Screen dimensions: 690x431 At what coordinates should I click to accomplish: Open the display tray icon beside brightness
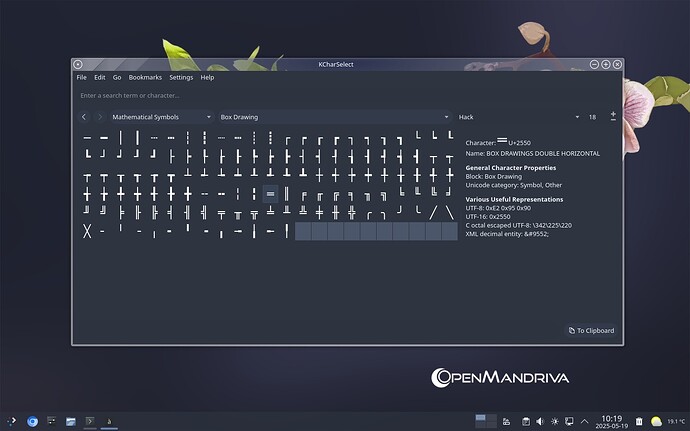(569, 421)
